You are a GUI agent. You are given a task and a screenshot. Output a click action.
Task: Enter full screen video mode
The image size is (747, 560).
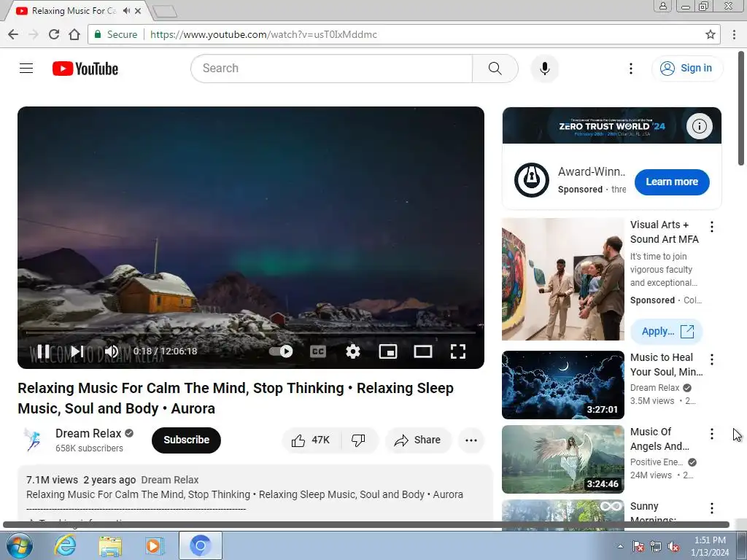tap(458, 351)
